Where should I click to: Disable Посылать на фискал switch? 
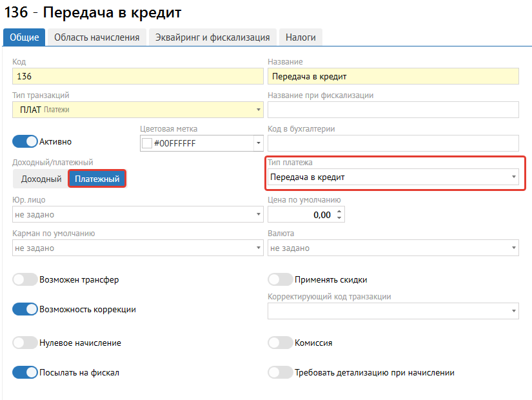pyautogui.click(x=25, y=372)
